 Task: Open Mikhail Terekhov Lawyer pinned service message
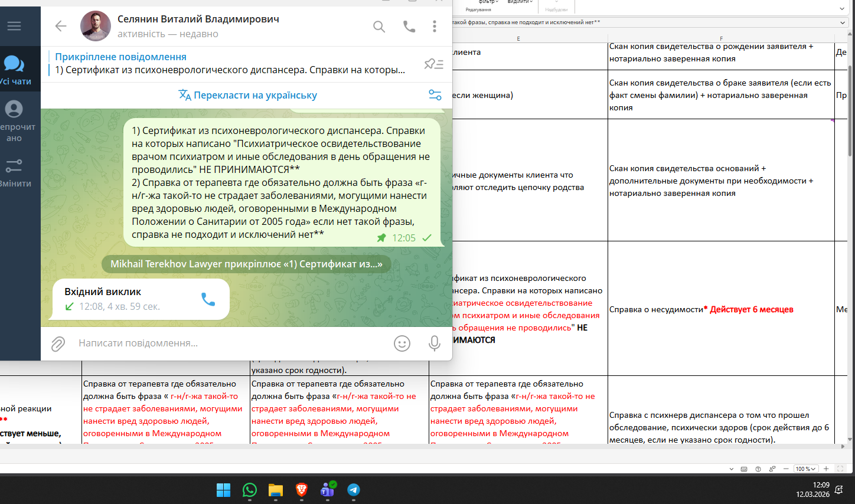(246, 264)
